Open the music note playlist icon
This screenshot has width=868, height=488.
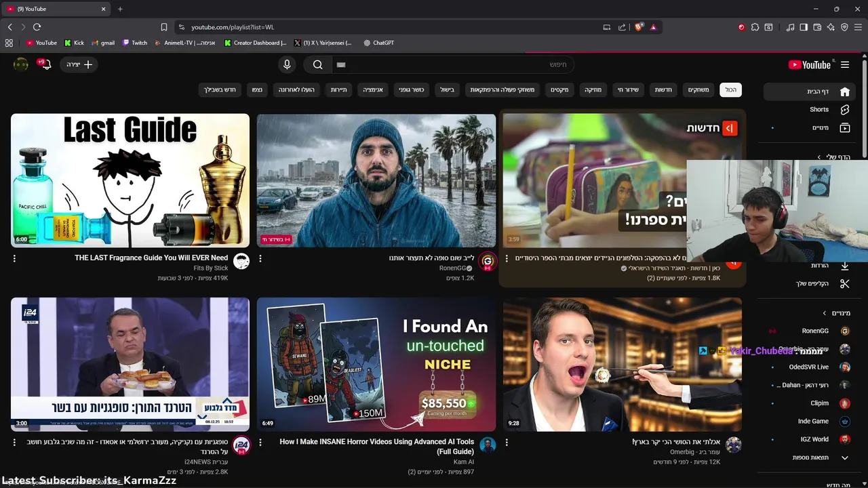click(790, 27)
